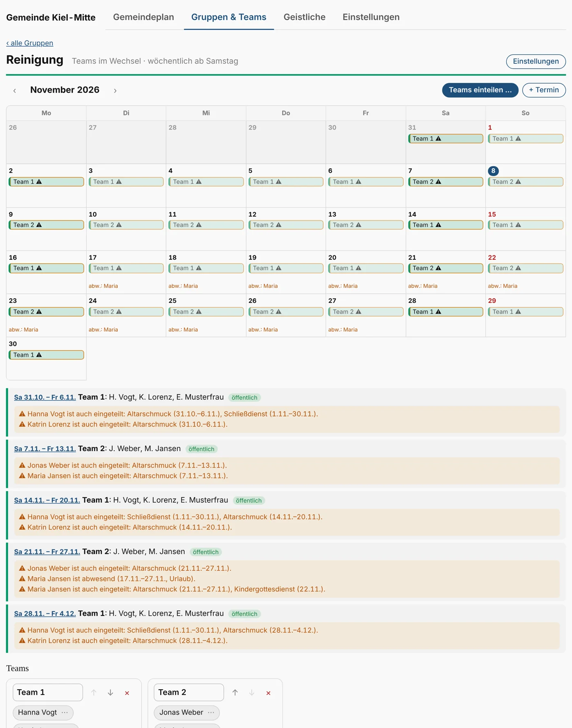Move Team 1 up with disabled arrow
Screen dimensions: 572x728
(x=94, y=693)
